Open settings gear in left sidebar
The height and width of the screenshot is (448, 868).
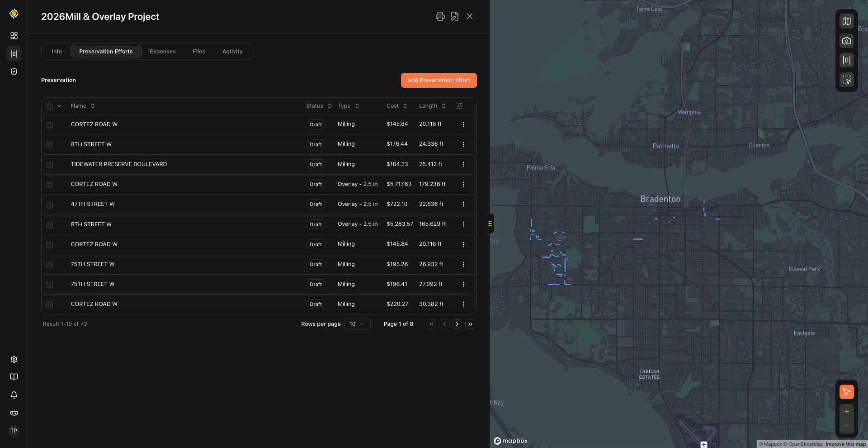tap(14, 359)
